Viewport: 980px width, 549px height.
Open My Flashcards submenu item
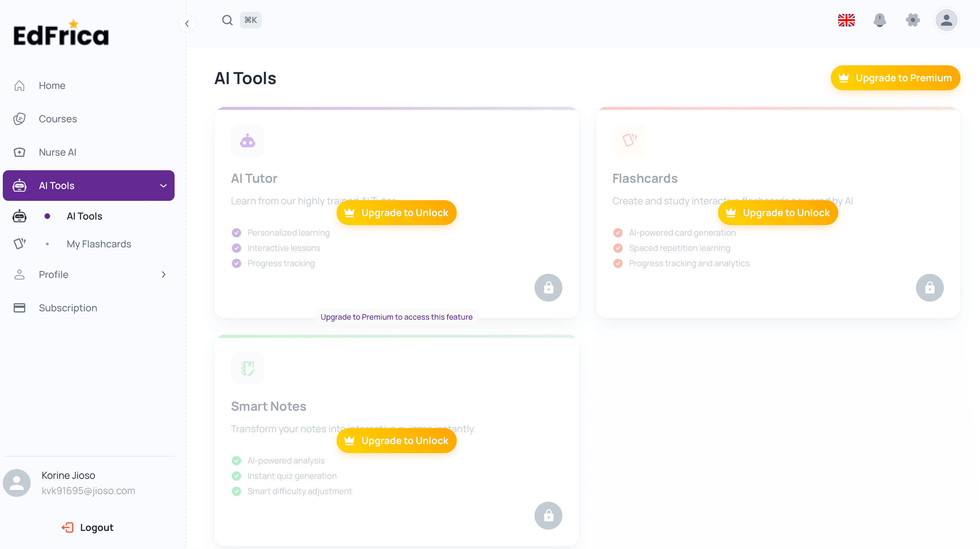coord(99,244)
